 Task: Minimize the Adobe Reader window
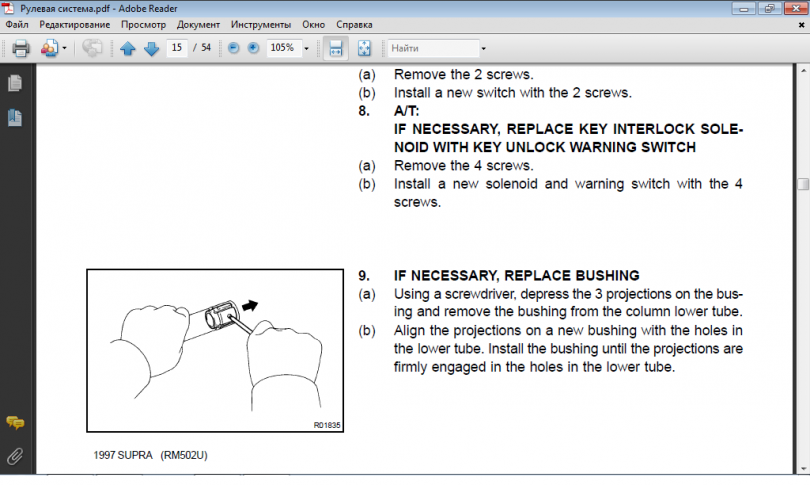click(x=744, y=8)
